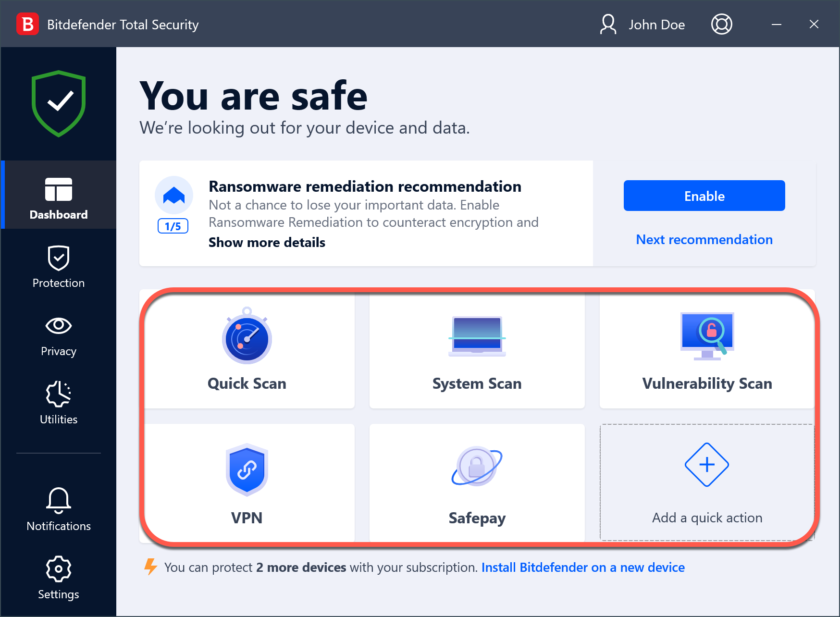Go to the Next recommendation
This screenshot has height=617, width=840.
click(704, 239)
